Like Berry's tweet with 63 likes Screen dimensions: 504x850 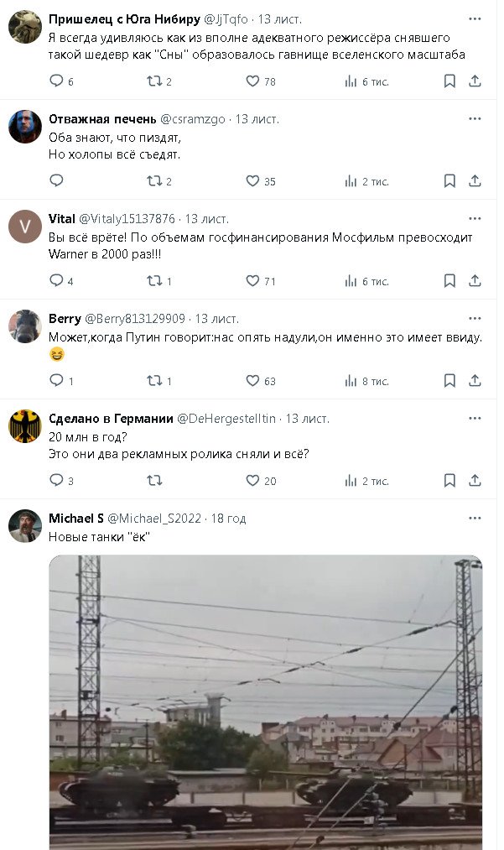[x=252, y=381]
